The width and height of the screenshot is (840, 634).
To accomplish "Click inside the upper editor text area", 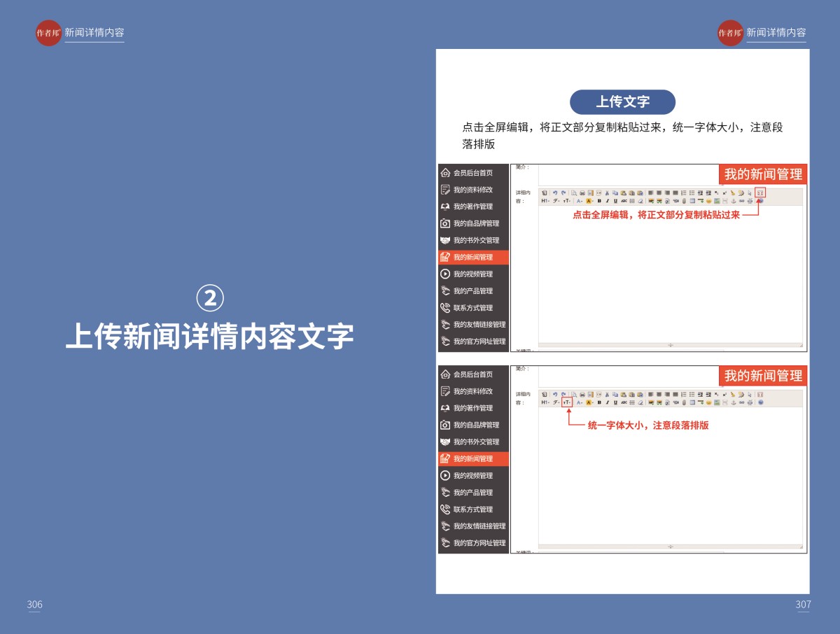I will [670, 280].
